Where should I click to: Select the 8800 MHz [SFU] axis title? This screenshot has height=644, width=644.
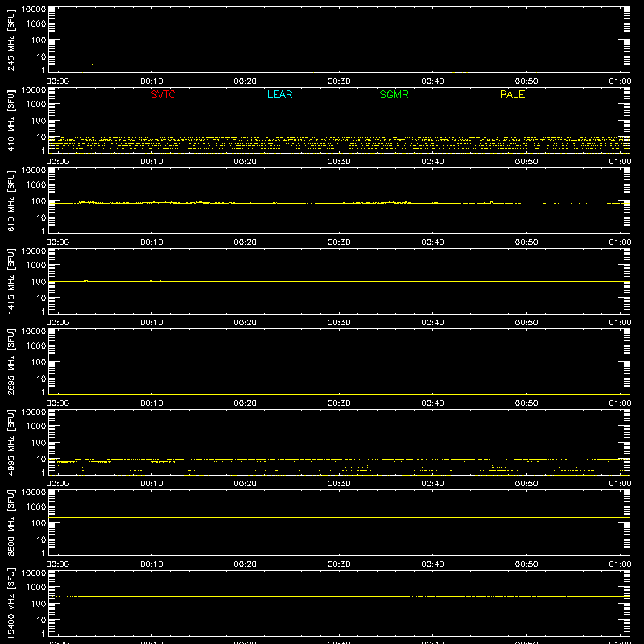pos(10,522)
